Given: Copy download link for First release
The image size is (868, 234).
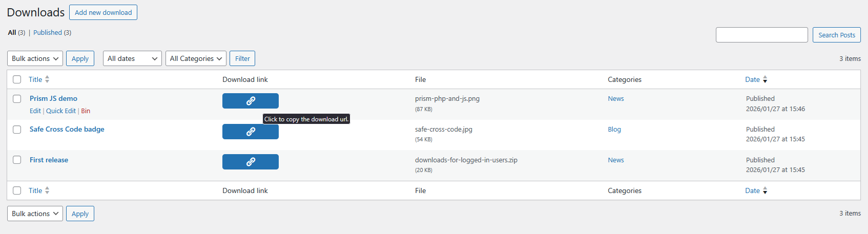Looking at the screenshot, I should tap(250, 162).
